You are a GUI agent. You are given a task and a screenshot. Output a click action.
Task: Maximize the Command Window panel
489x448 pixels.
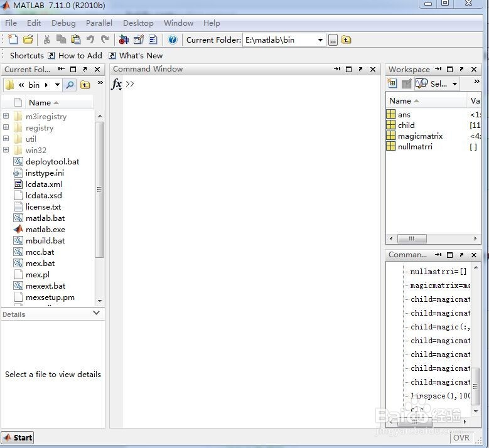point(349,69)
